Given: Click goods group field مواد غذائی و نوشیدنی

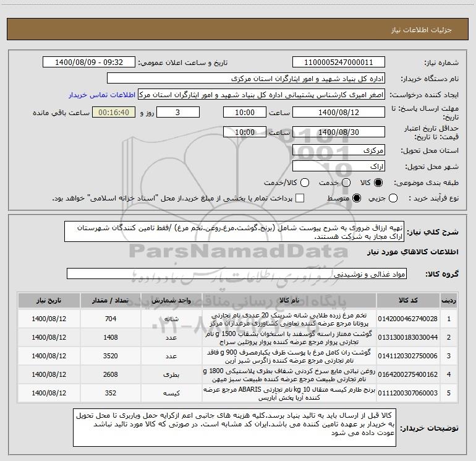Looking at the screenshot, I should [237, 274].
